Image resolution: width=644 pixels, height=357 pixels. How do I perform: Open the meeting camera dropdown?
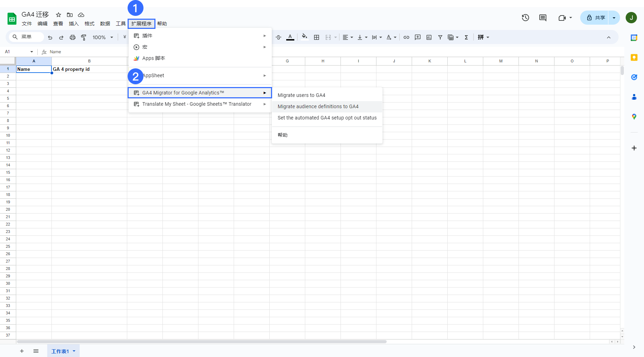(565, 18)
